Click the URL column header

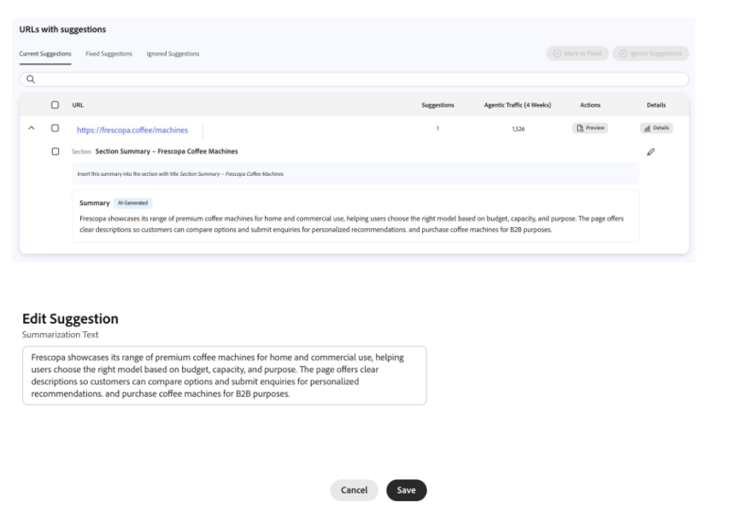pyautogui.click(x=77, y=105)
